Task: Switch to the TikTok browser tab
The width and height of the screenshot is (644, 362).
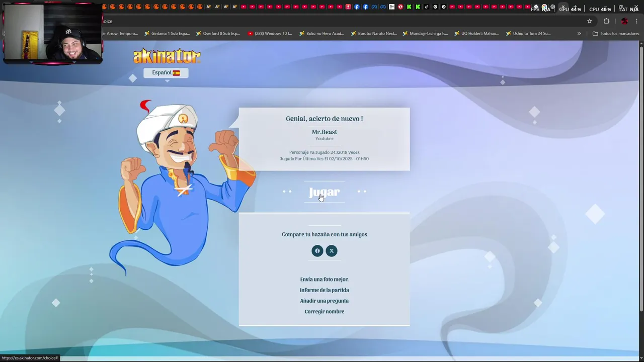Action: point(427,7)
